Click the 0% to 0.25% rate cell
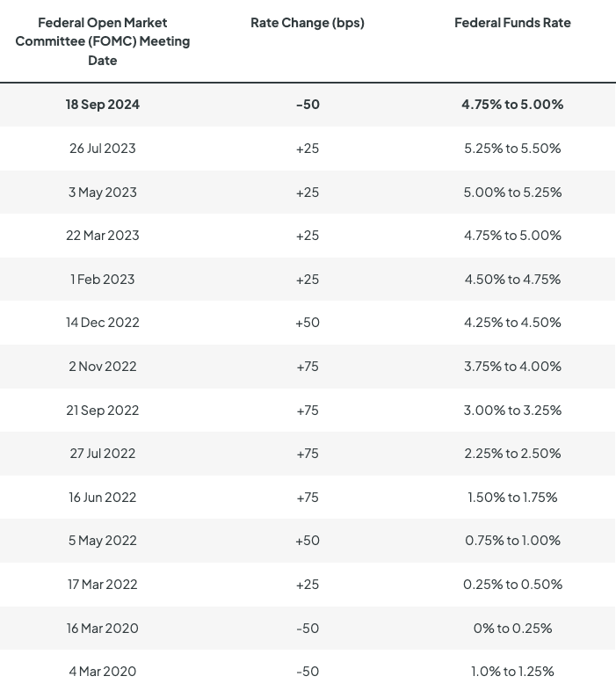Screen dimensions: 616x698 tap(512, 629)
